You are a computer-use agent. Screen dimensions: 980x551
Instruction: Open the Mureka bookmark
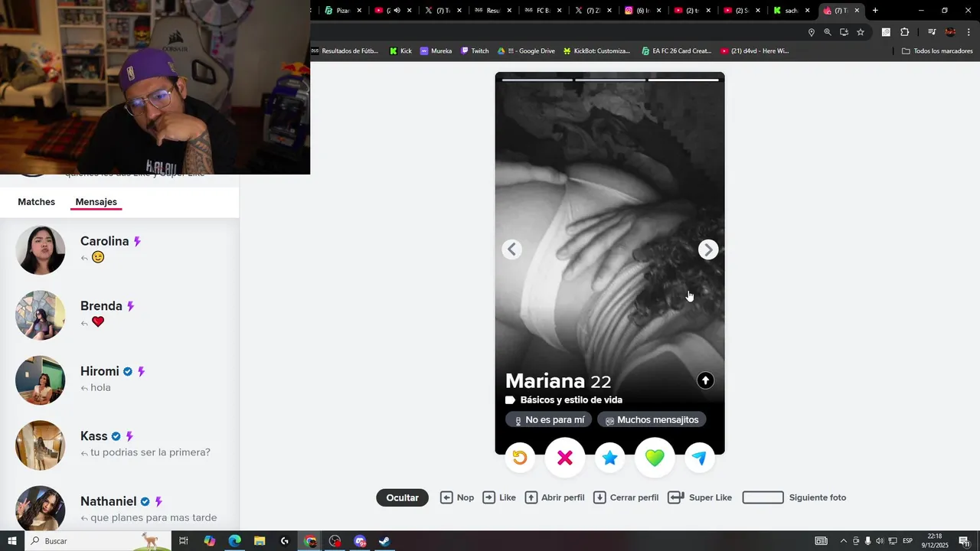pos(436,51)
